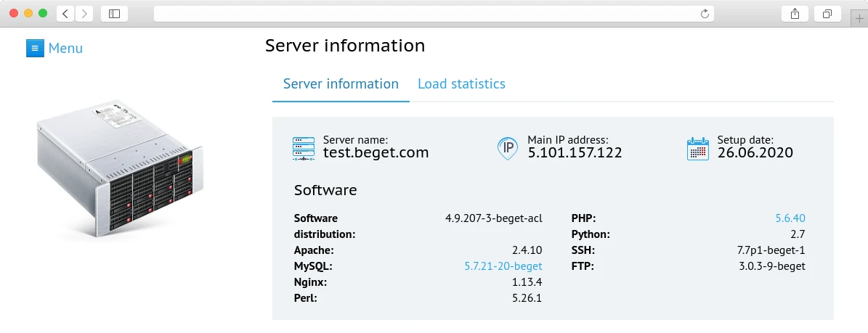Reload page using refresh icon
This screenshot has width=868, height=333.
point(705,14)
